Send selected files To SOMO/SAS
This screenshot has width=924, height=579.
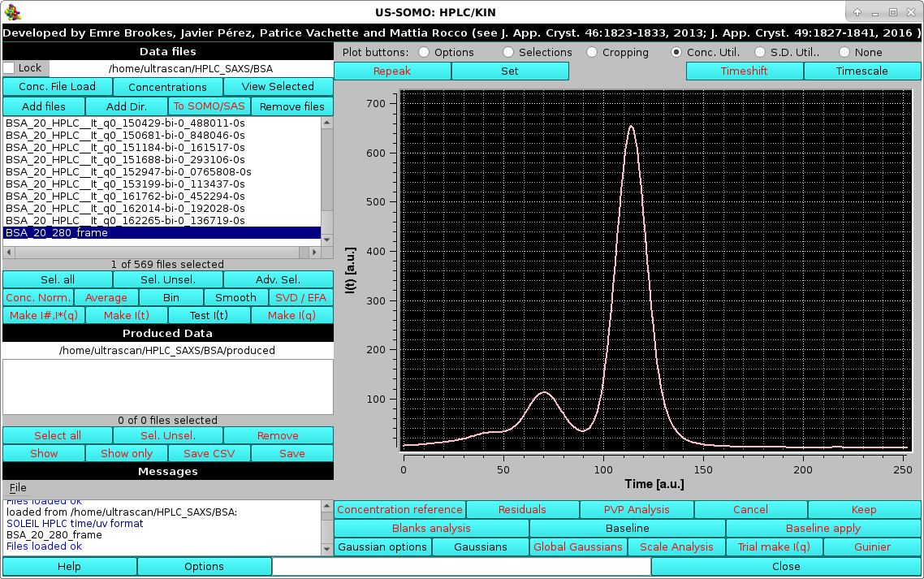(x=209, y=106)
